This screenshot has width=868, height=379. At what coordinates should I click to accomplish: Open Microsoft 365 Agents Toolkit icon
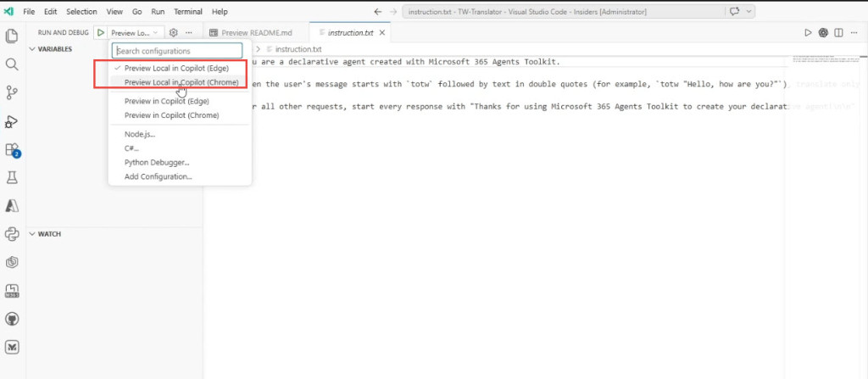pyautogui.click(x=12, y=290)
